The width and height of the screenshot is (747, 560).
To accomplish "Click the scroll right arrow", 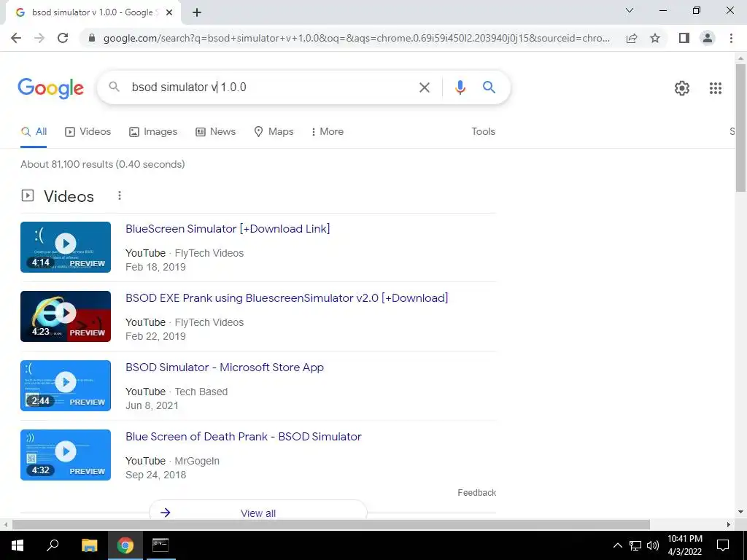I will 729,524.
